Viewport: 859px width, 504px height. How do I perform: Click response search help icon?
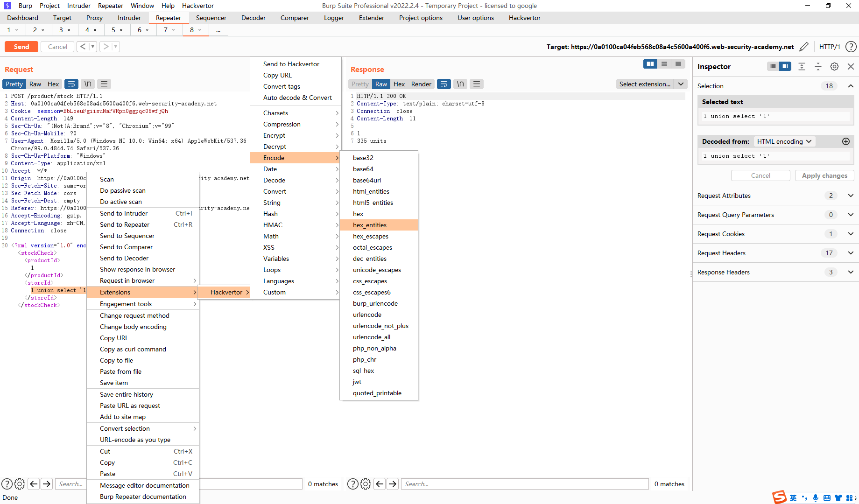coord(353,484)
